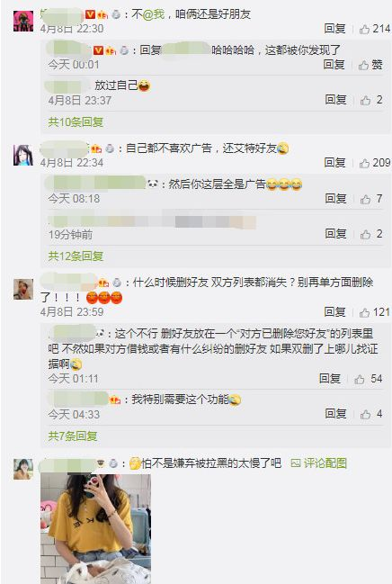392x584 pixels.
Task: Reply to the 22:34 advertisement comment
Action: 334,163
